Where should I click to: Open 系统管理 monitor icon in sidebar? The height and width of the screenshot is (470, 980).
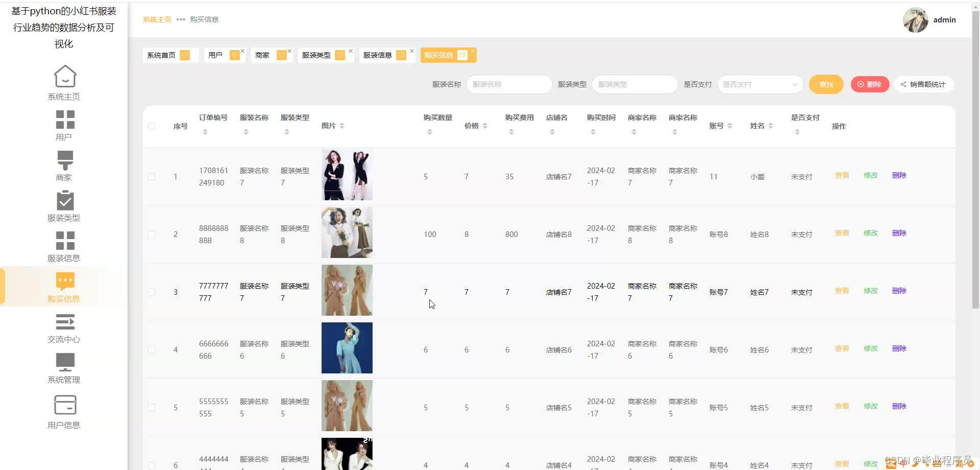coord(65,362)
